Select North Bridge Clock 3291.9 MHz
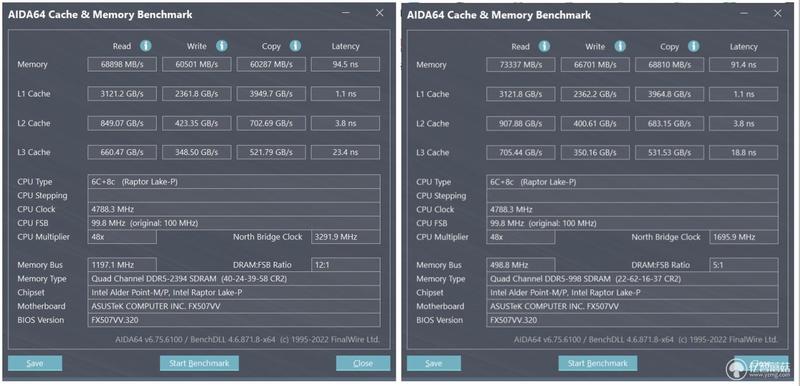 point(345,237)
